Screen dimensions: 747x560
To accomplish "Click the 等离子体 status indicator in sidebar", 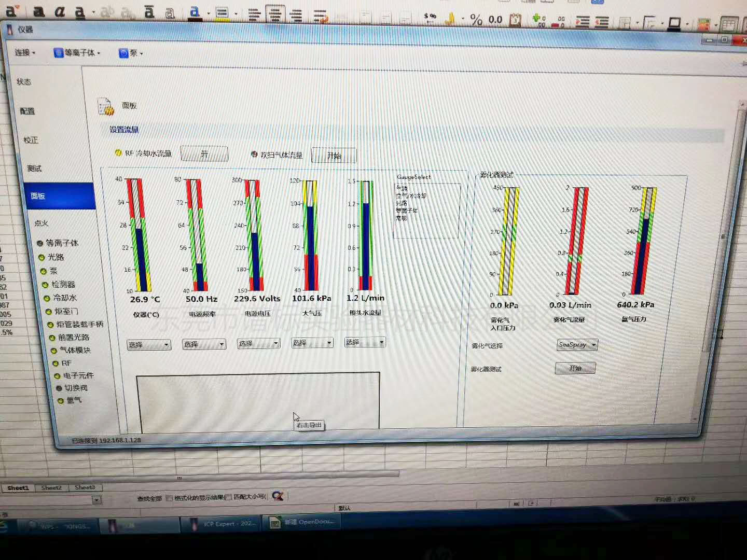I will click(40, 243).
